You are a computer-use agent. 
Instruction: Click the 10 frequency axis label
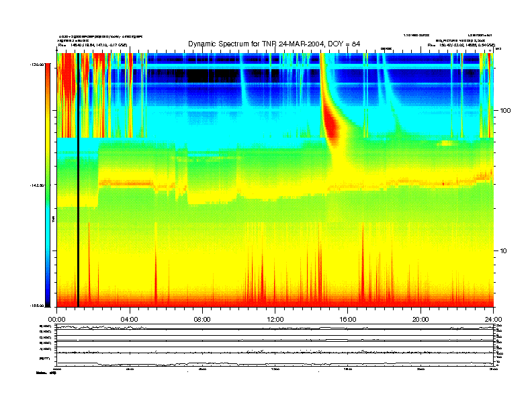[x=504, y=251]
